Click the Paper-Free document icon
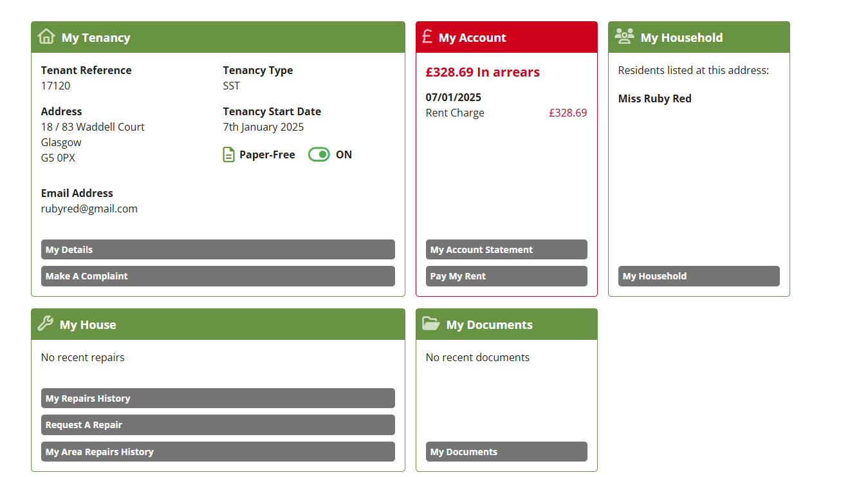This screenshot has height=477, width=868. point(228,154)
